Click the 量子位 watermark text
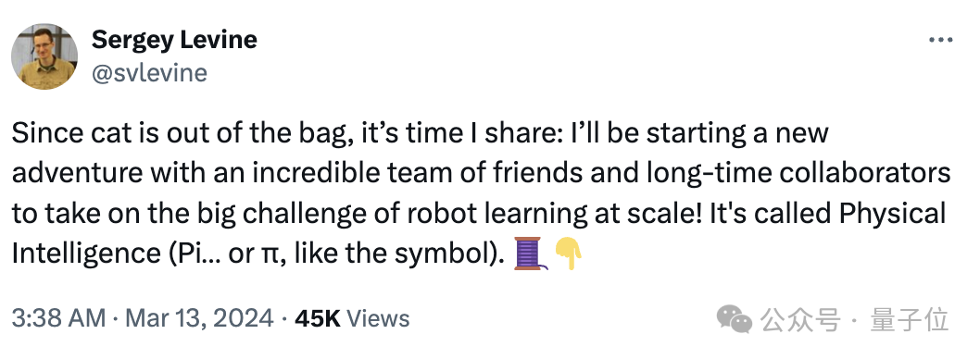Image resolution: width=980 pixels, height=359 pixels. 910,319
